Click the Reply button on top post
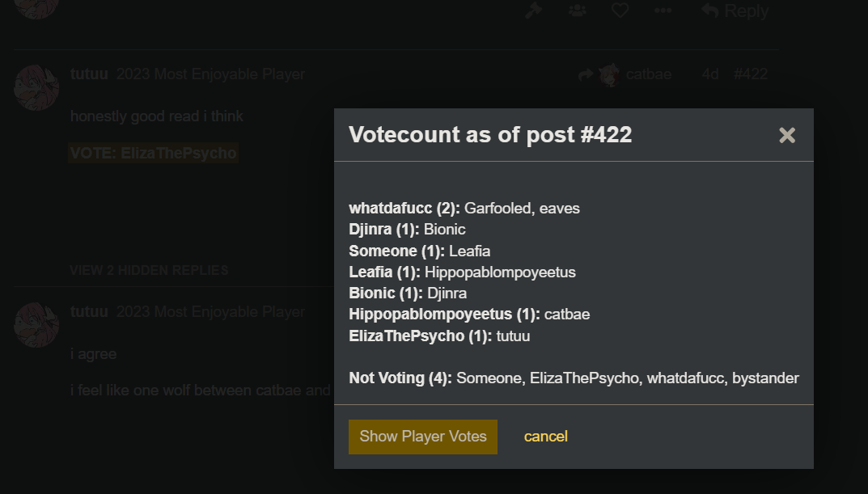The width and height of the screenshot is (868, 494). (x=735, y=10)
